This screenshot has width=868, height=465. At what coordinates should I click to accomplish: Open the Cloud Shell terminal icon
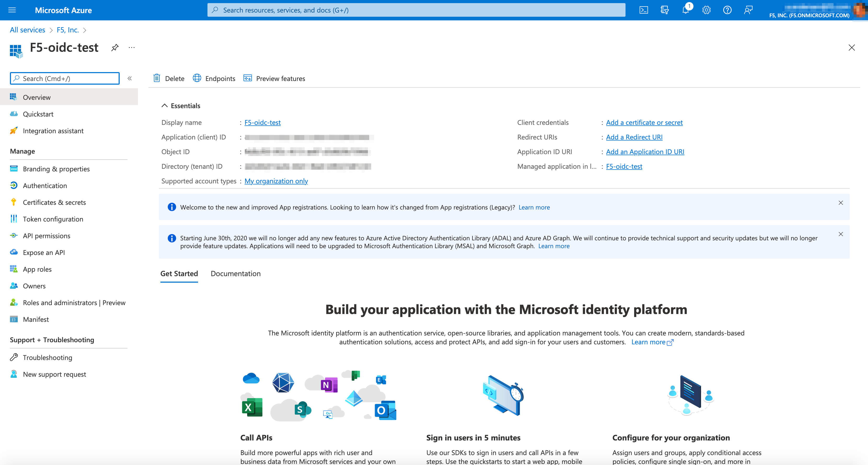[644, 10]
